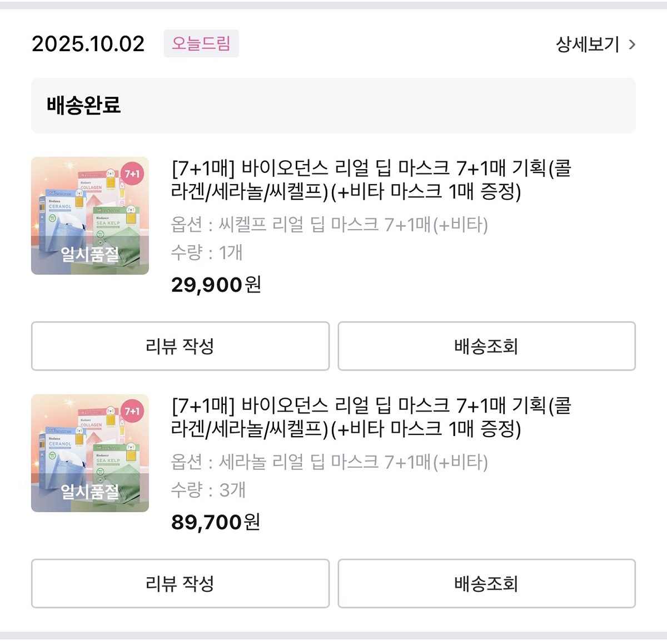
Task: Click the chevron arrow beside 상세보기
Action: [631, 44]
